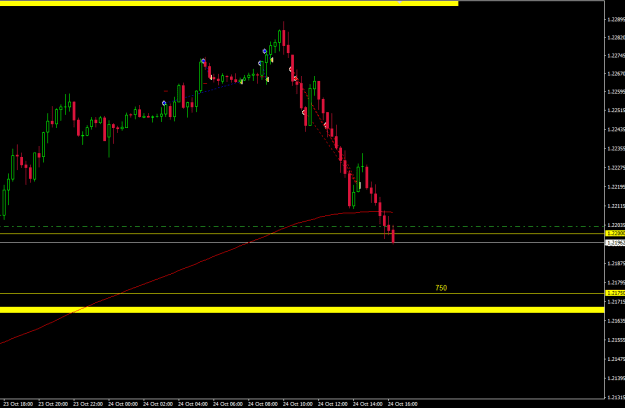Select the red moving average curve

[199, 261]
